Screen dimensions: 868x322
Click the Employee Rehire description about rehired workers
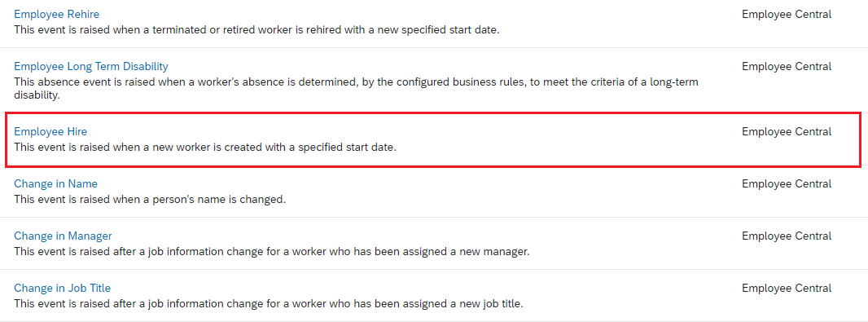pos(256,30)
